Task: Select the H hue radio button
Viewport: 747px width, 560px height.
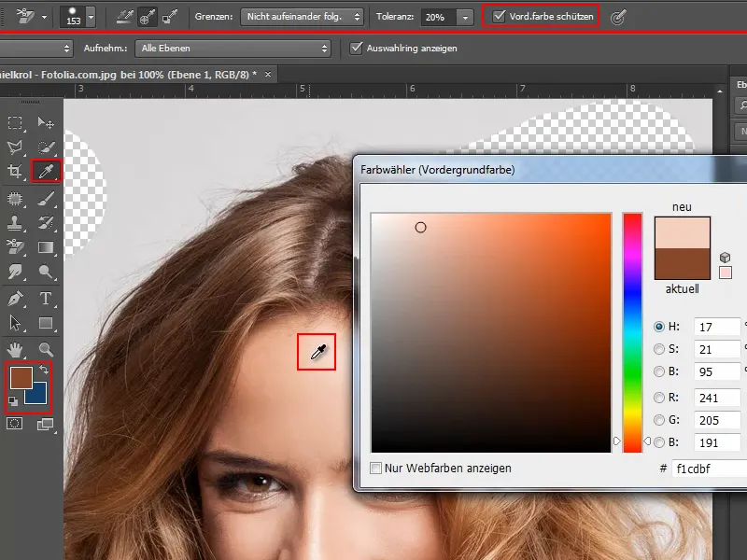Action: 659,327
